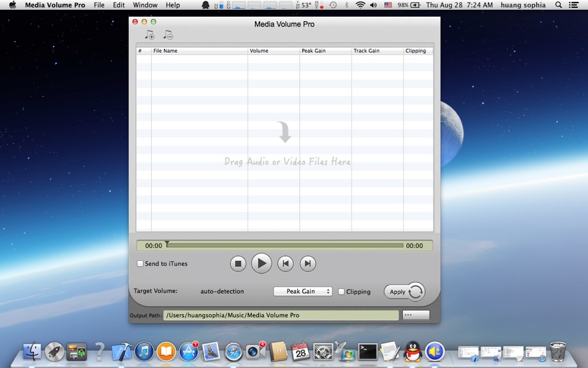Open Spotlight search in menu bar
The height and width of the screenshot is (368, 588).
click(x=558, y=5)
